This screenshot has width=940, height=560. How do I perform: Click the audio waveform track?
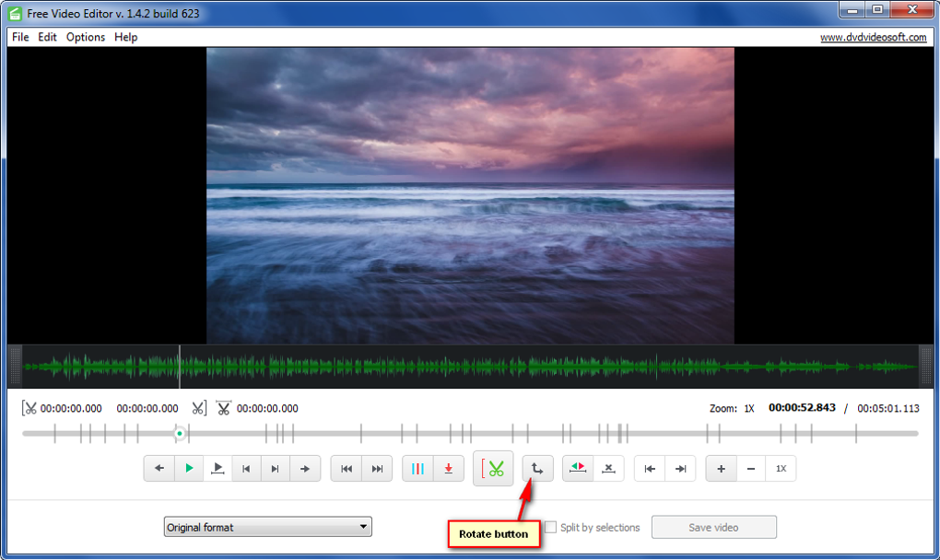pos(470,366)
